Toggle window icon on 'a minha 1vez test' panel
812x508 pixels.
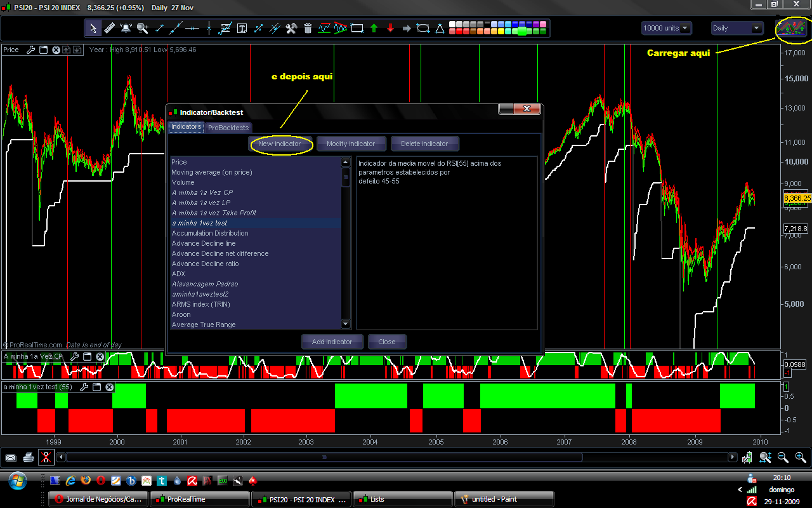[97, 387]
